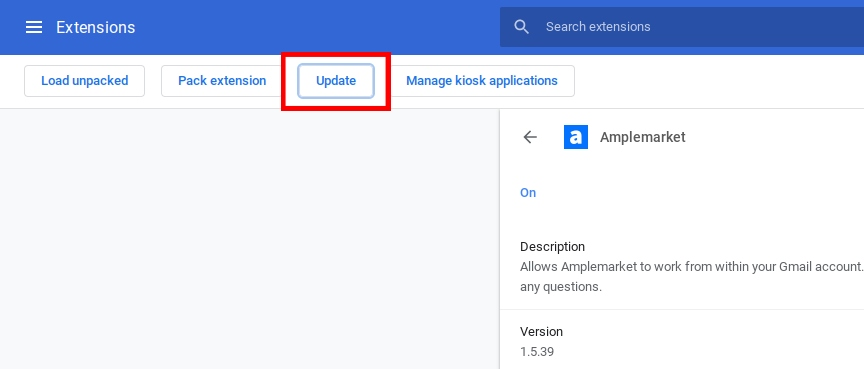The width and height of the screenshot is (864, 369).
Task: Click the Load unpacked button
Action: click(x=84, y=81)
